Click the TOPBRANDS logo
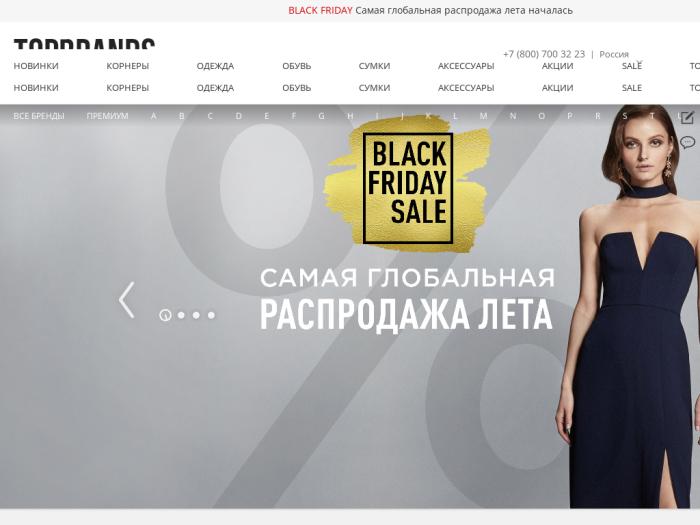Screen dimensions: 700x525 click(x=84, y=43)
